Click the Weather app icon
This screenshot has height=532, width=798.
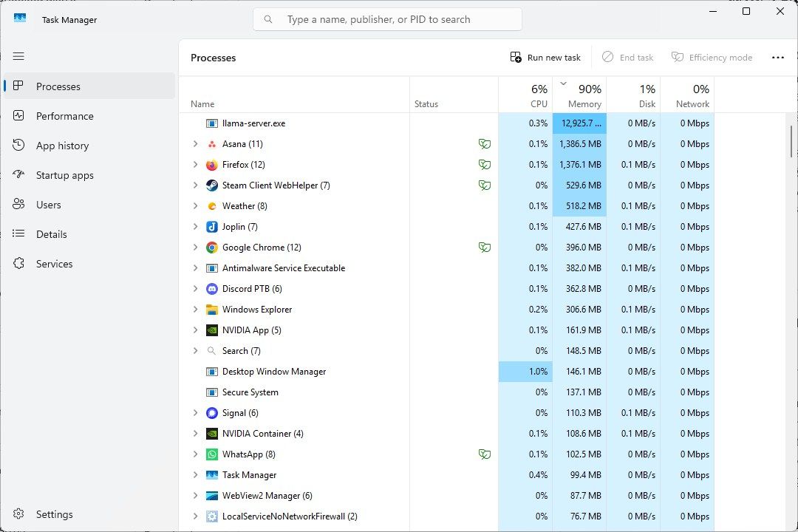coord(212,206)
